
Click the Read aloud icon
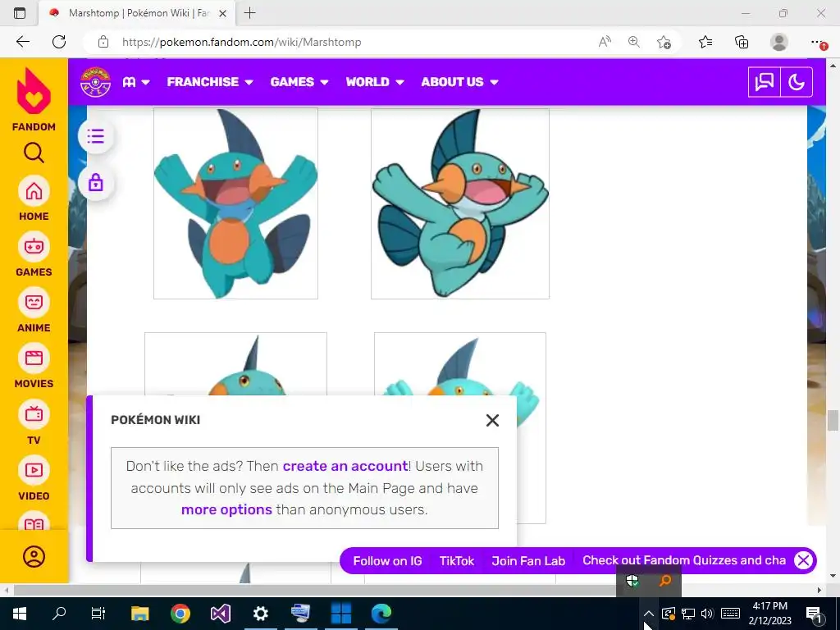point(605,42)
